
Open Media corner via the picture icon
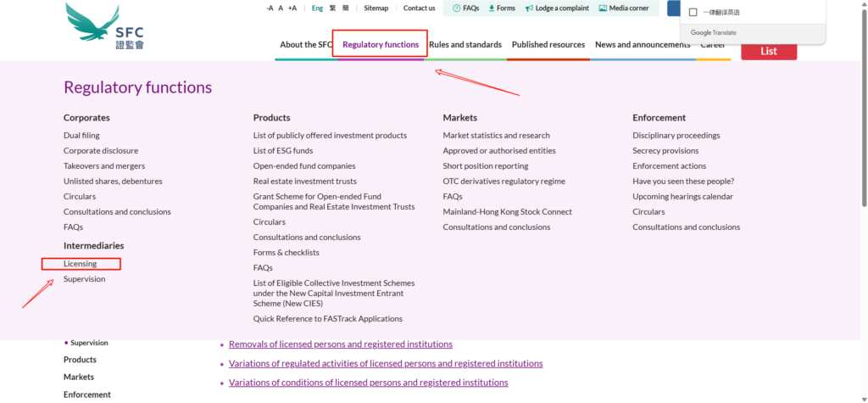603,8
